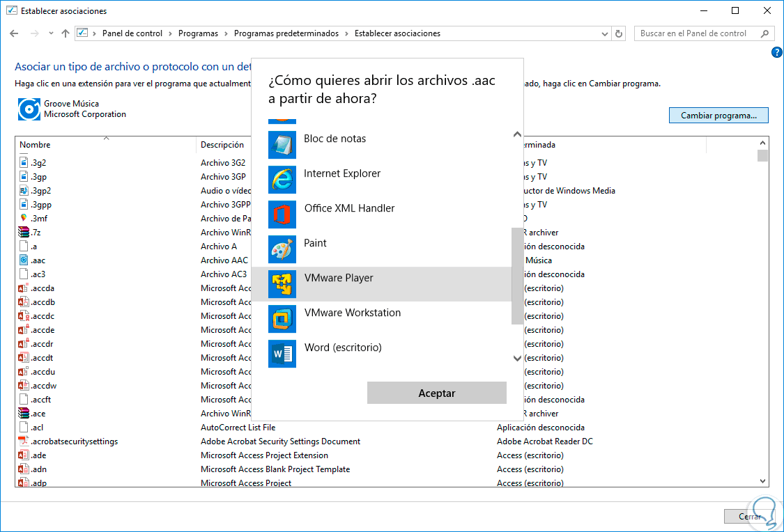The height and width of the screenshot is (532, 784).
Task: Click the refresh button in address bar
Action: click(619, 33)
